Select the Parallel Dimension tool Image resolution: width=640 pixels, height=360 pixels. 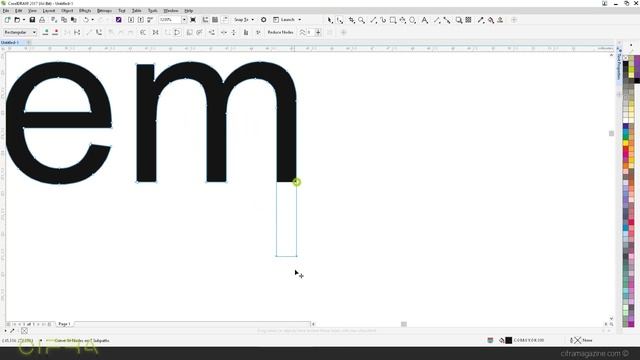(x=437, y=20)
